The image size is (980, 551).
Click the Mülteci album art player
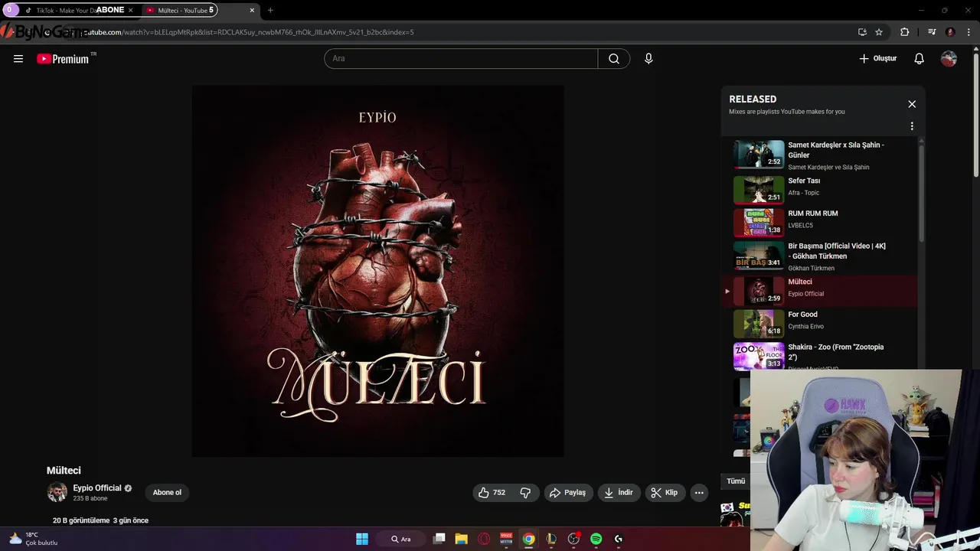377,271
